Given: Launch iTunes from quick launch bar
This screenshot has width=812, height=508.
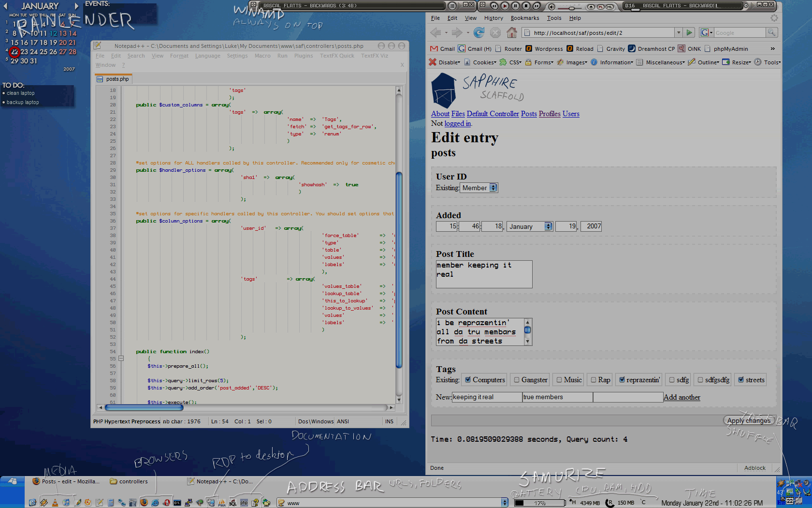Looking at the screenshot, I should [x=66, y=503].
